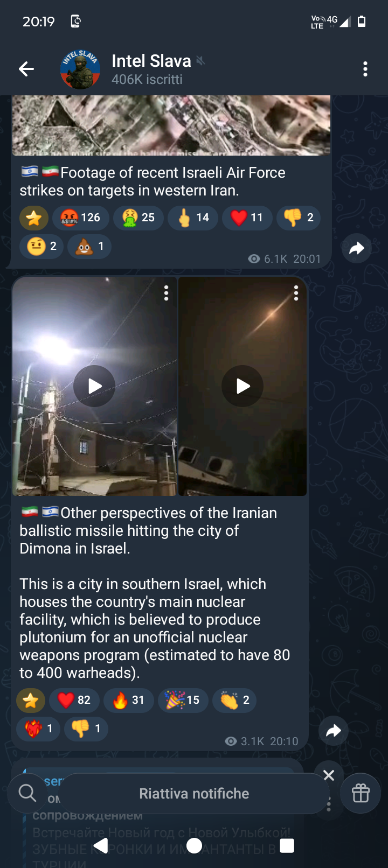Play the left street lamp video

[94, 386]
